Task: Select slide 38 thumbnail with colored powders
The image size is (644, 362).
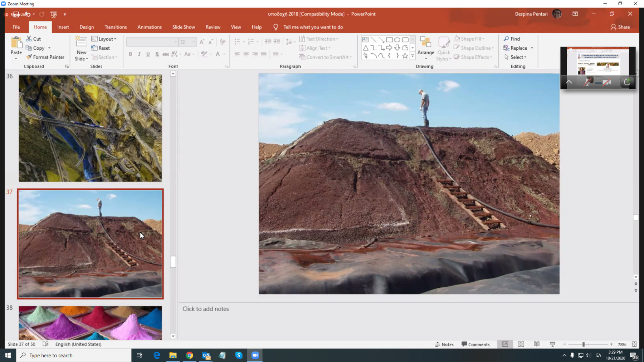Action: pyautogui.click(x=90, y=322)
